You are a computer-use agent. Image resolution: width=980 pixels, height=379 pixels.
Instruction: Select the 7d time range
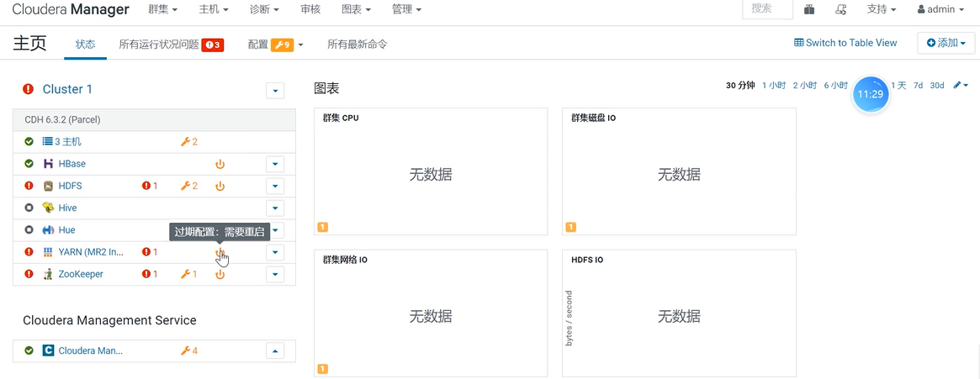click(x=918, y=86)
